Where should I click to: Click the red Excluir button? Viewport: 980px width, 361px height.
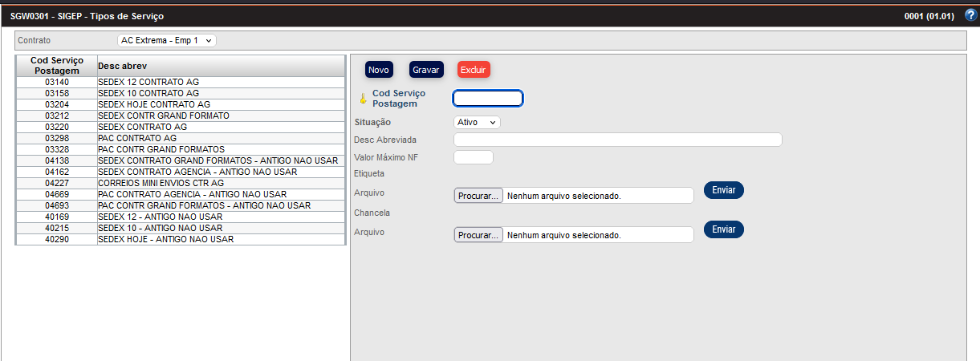(474, 70)
